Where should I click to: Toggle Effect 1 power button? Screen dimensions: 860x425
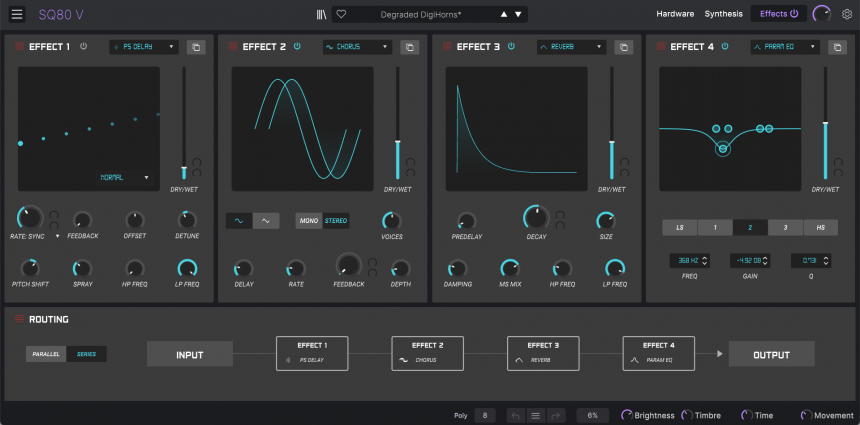[83, 46]
